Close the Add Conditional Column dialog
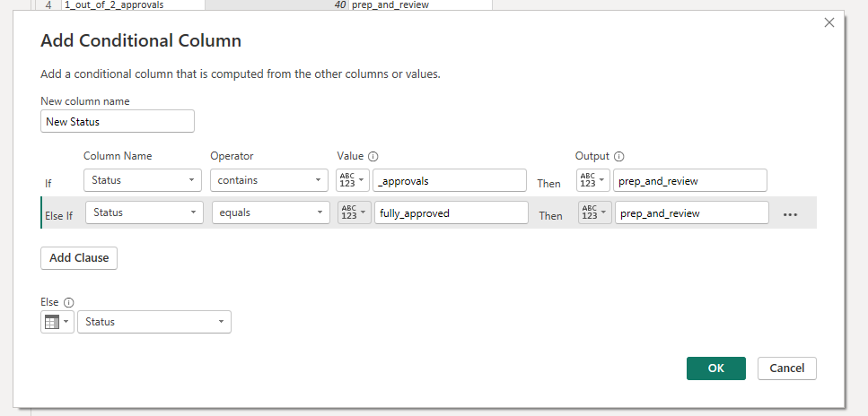This screenshot has height=416, width=868. point(829,22)
